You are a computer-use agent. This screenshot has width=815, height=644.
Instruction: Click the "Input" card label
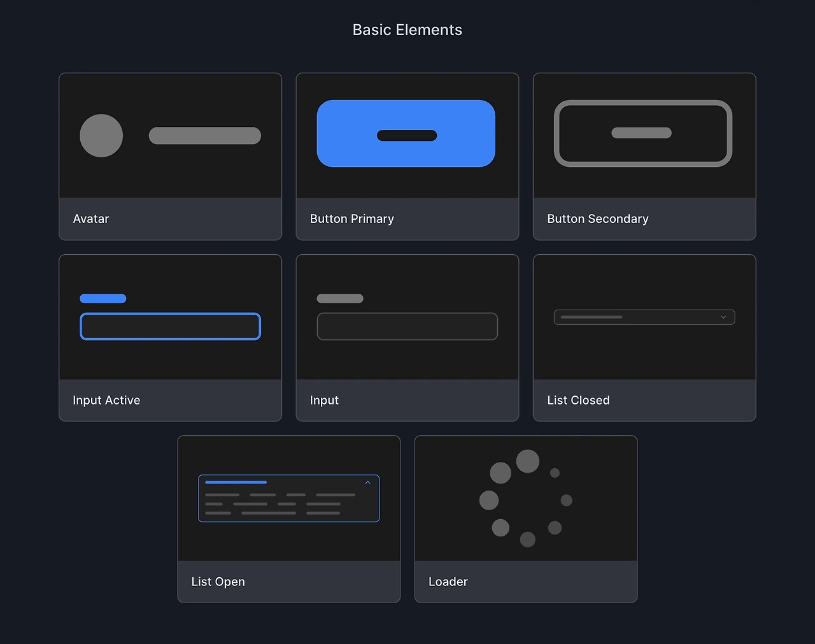[x=324, y=400]
